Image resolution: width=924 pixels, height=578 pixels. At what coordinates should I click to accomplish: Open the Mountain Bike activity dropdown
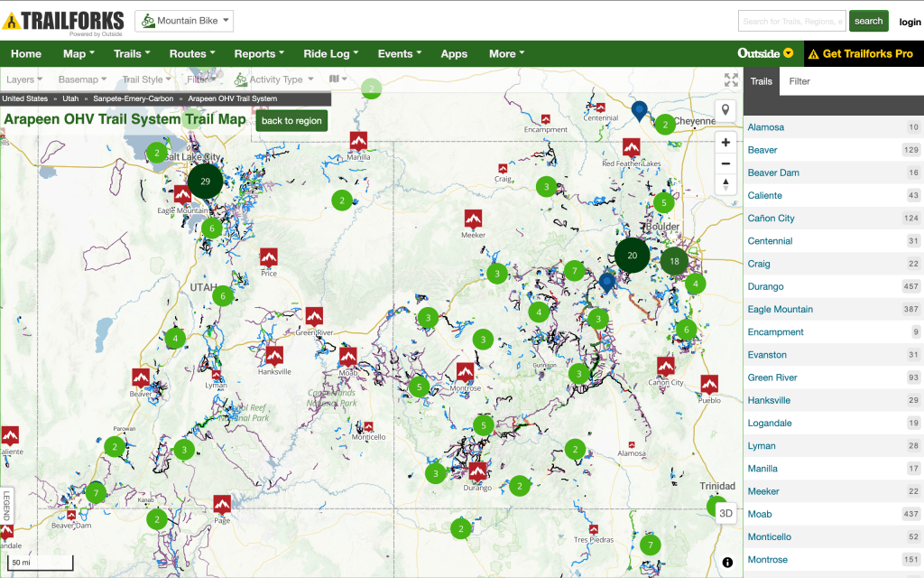(x=184, y=21)
